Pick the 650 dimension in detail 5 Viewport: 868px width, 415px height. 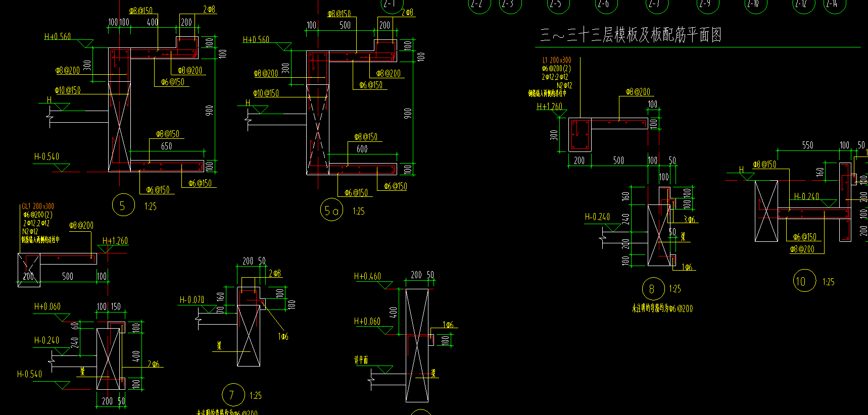coord(167,146)
